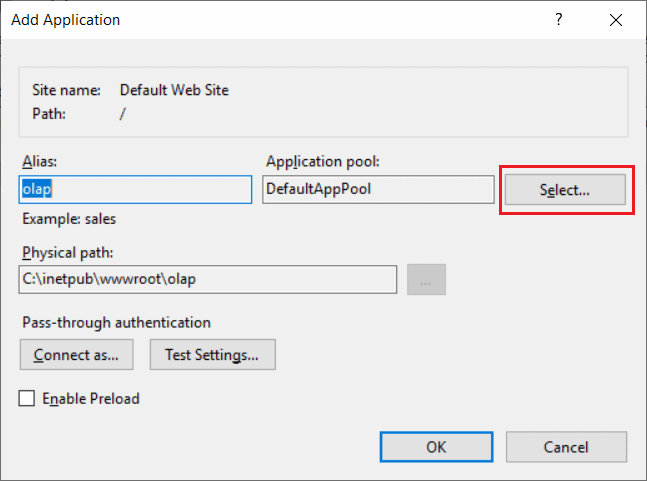
Task: Click the Alias text field containing olap
Action: pos(135,190)
